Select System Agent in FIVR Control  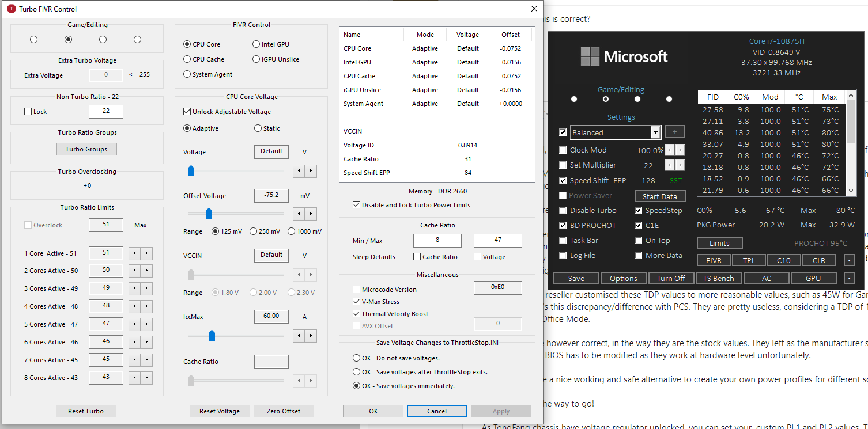208,74
